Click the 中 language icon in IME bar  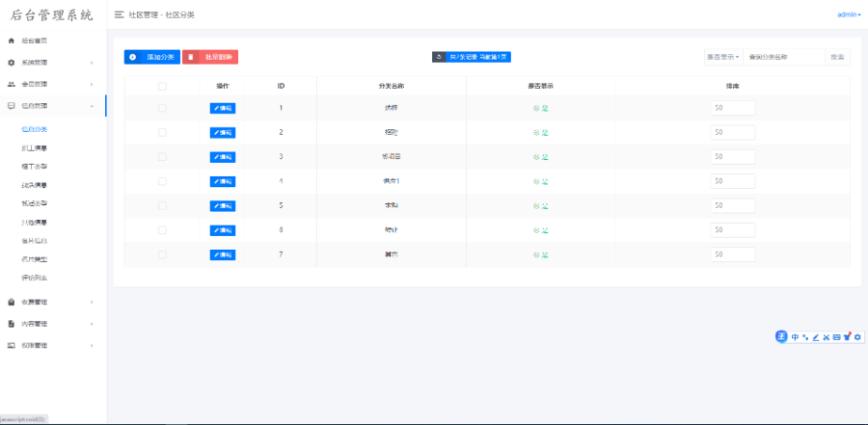[x=795, y=336]
